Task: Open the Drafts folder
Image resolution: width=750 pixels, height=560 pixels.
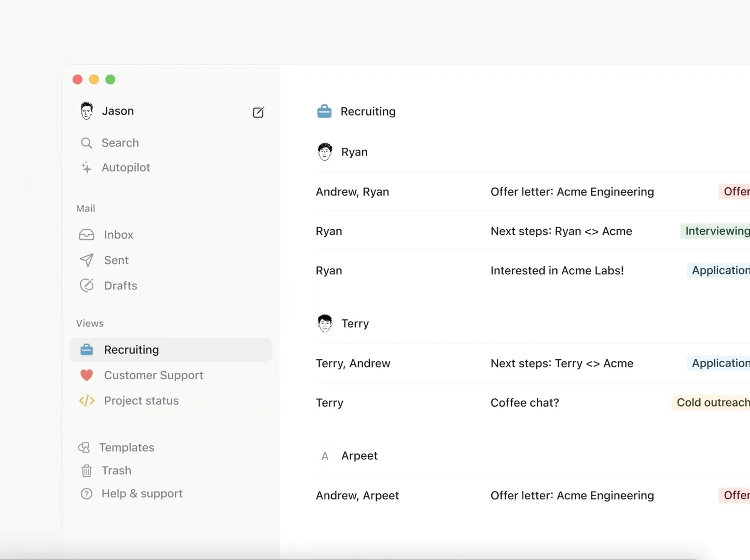Action: pyautogui.click(x=120, y=286)
